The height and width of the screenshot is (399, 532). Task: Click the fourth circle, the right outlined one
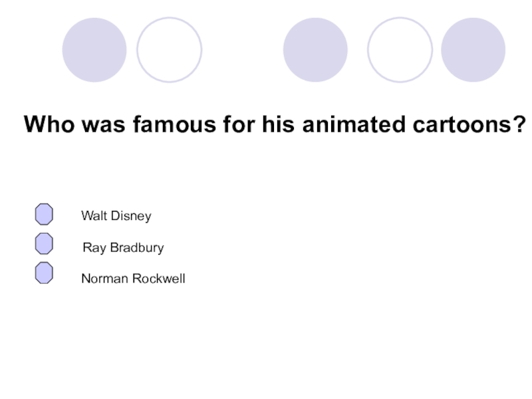pos(400,50)
